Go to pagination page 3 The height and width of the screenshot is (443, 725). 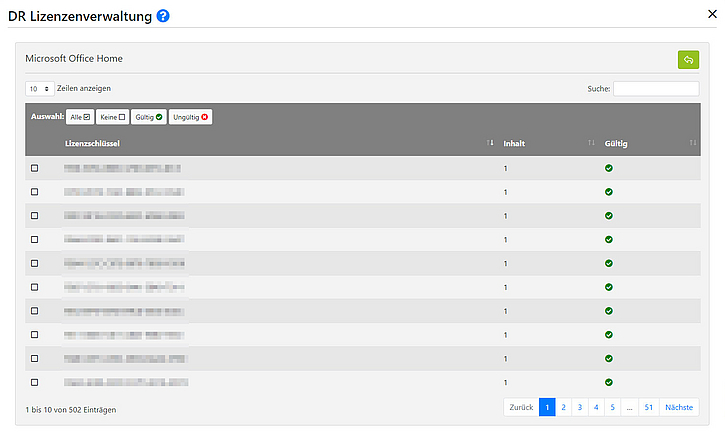(x=580, y=407)
